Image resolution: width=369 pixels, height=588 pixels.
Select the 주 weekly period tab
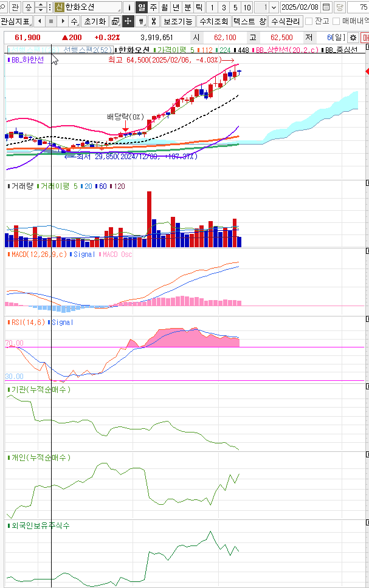tap(153, 7)
